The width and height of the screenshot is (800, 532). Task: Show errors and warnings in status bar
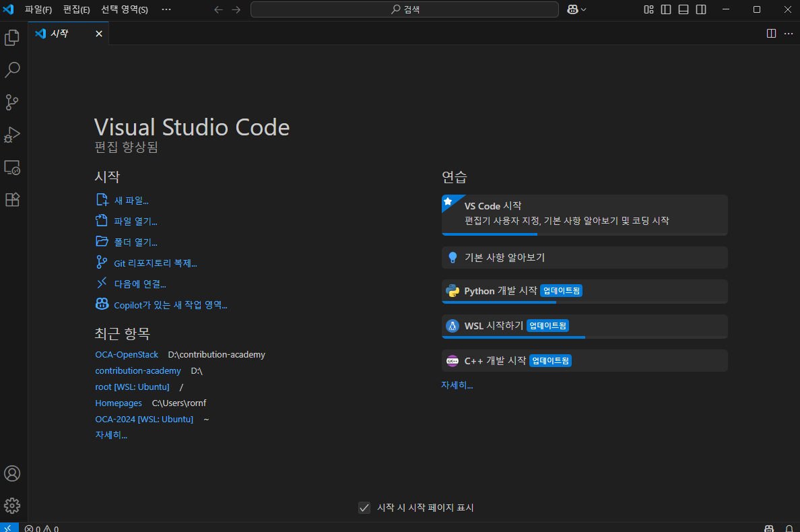pos(42,529)
